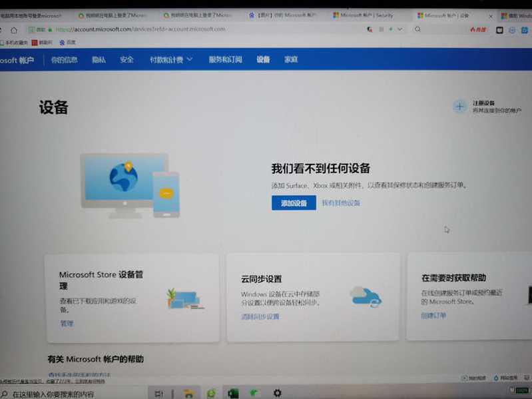Screen dimensions: 532x399
Task: Open the 百度 bookmark
Action: (x=67, y=43)
